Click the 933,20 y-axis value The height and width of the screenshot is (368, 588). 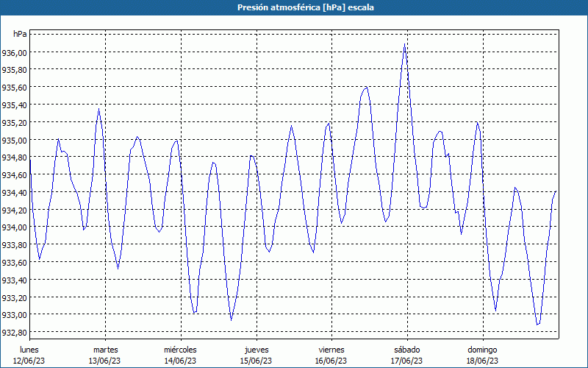click(x=14, y=297)
